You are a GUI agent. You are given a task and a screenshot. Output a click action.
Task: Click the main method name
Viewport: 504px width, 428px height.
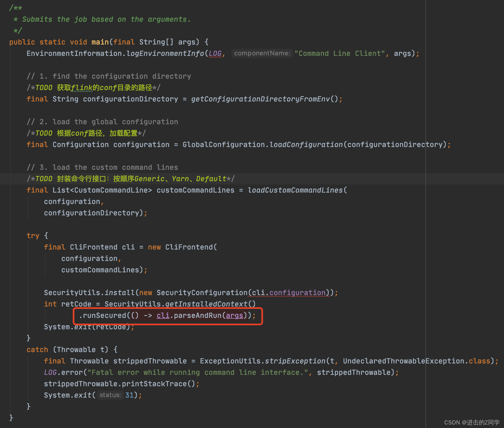click(100, 42)
